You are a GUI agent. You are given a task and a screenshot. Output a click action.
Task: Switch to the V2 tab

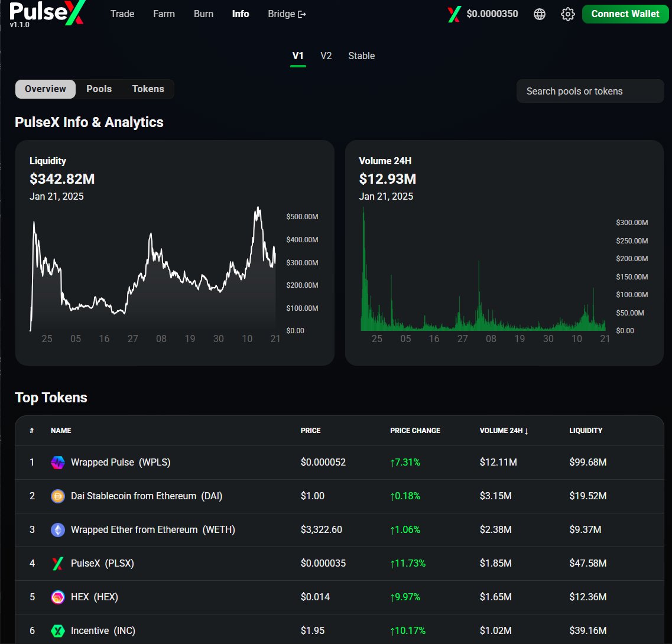[326, 56]
